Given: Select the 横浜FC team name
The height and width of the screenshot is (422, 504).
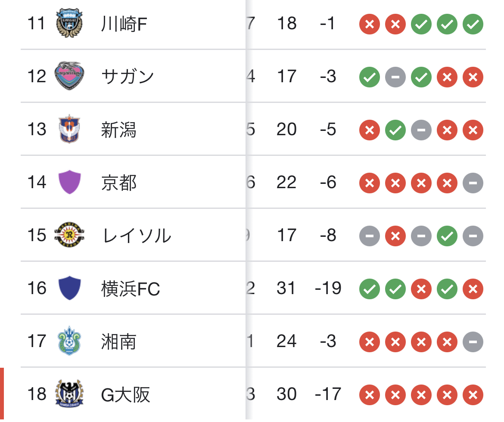Looking at the screenshot, I should pos(131,289).
